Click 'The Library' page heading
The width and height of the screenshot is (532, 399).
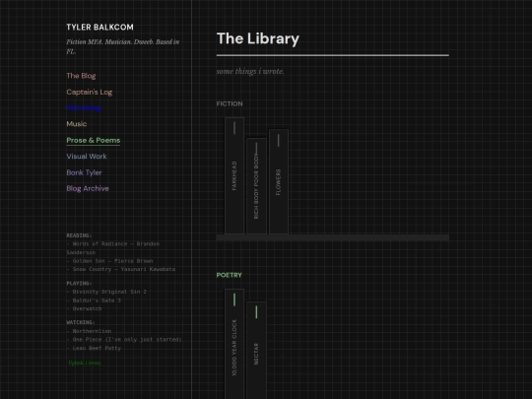[x=258, y=38]
